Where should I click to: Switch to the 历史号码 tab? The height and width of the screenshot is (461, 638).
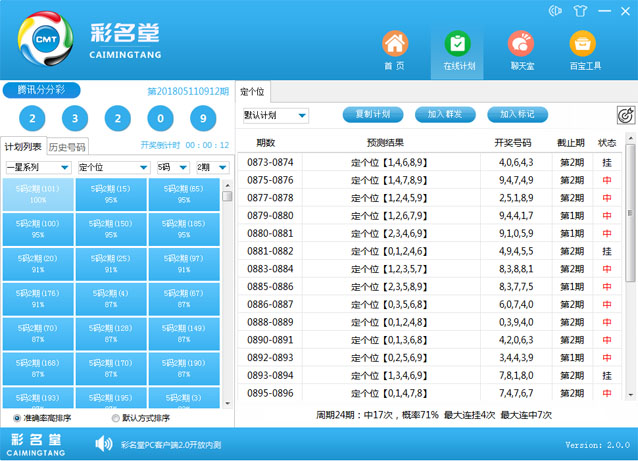click(67, 147)
